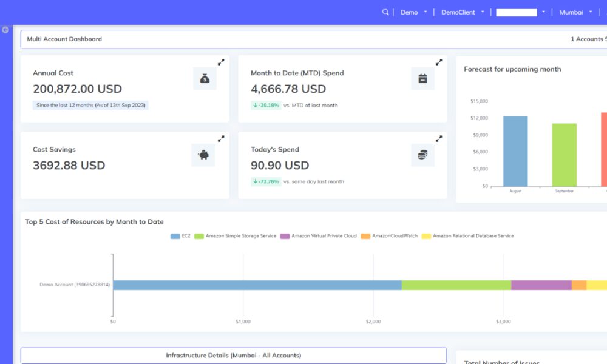The image size is (607, 364).
Task: Expand the Annual Cost card
Action: click(221, 62)
